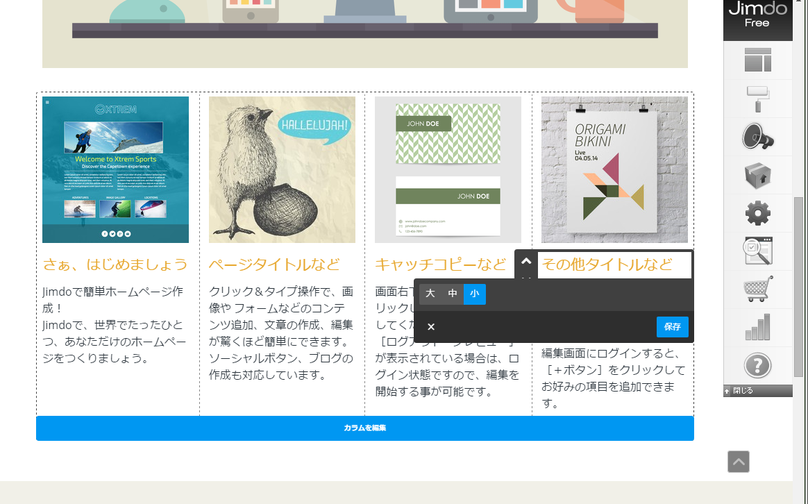
Task: Collapse the sidebar with 閉じる
Action: click(x=758, y=391)
